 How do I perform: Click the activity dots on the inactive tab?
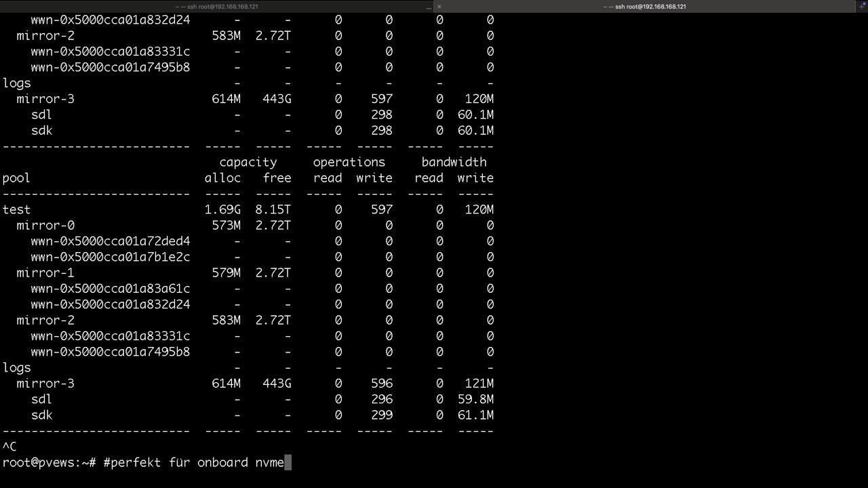429,7
